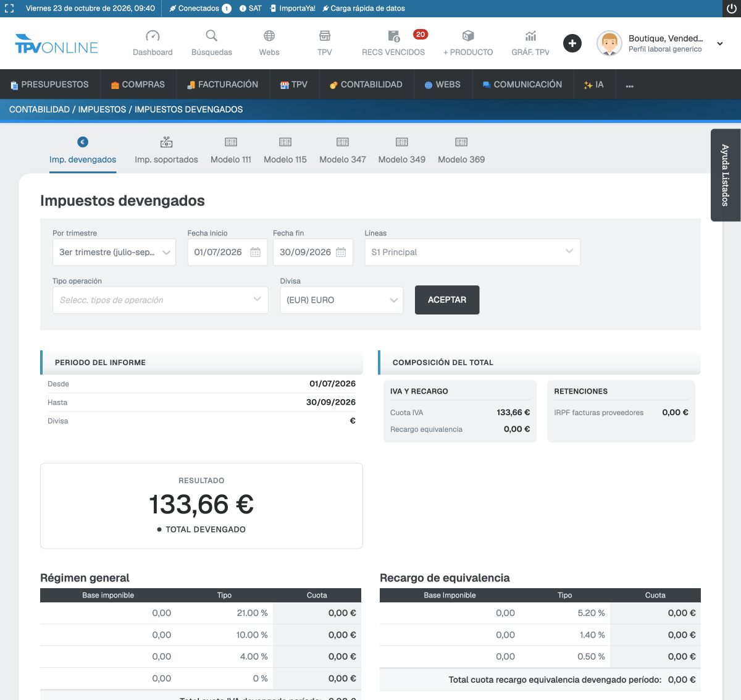
Task: Open the Dashboard gauge icon
Action: 153,36
